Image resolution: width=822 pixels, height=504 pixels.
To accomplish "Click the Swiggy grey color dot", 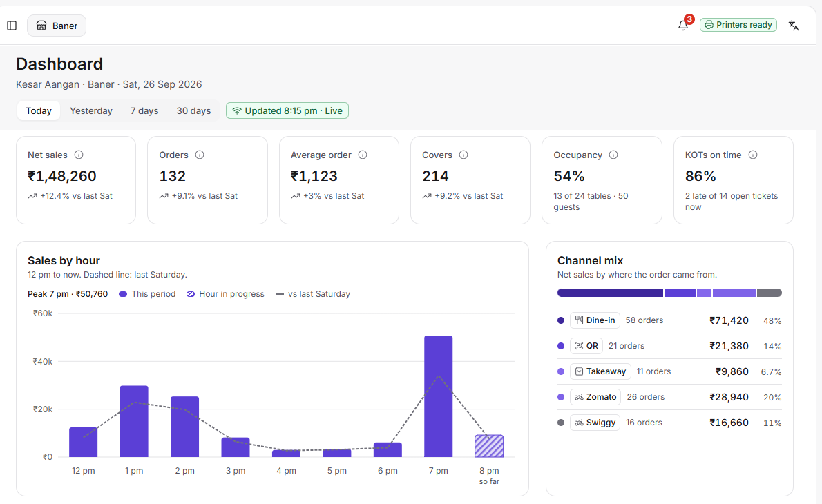I will point(561,423).
